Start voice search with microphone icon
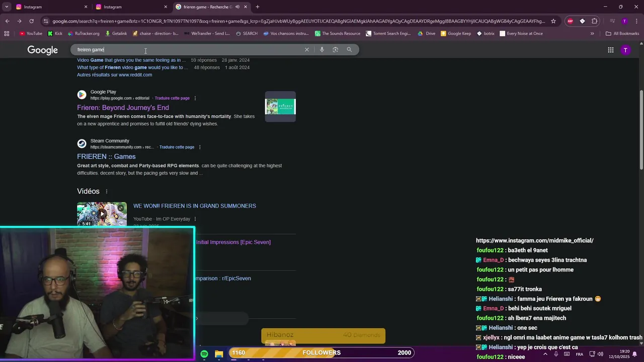The height and width of the screenshot is (362, 644). 322,50
